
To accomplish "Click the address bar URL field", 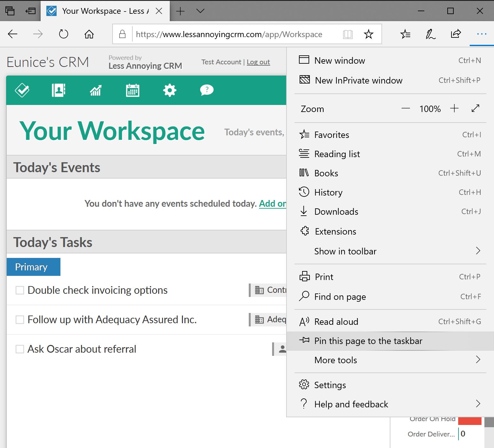I will coord(229,34).
